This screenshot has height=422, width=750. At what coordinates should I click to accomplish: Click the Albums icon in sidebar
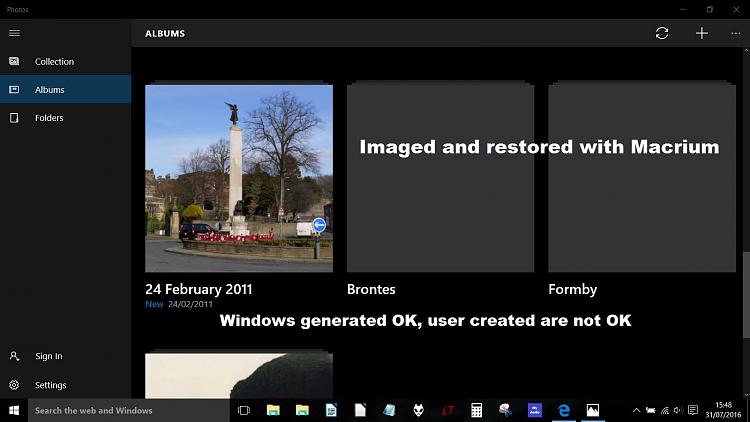coord(14,89)
